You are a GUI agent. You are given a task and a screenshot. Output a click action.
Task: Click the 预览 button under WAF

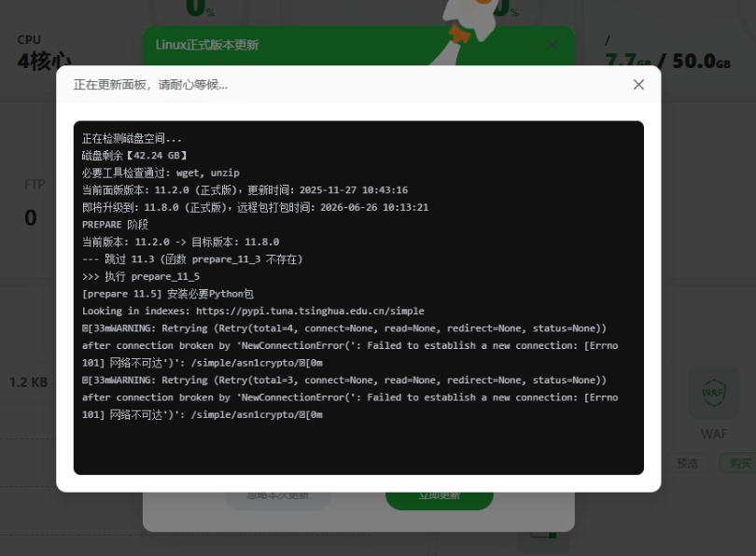point(687,463)
